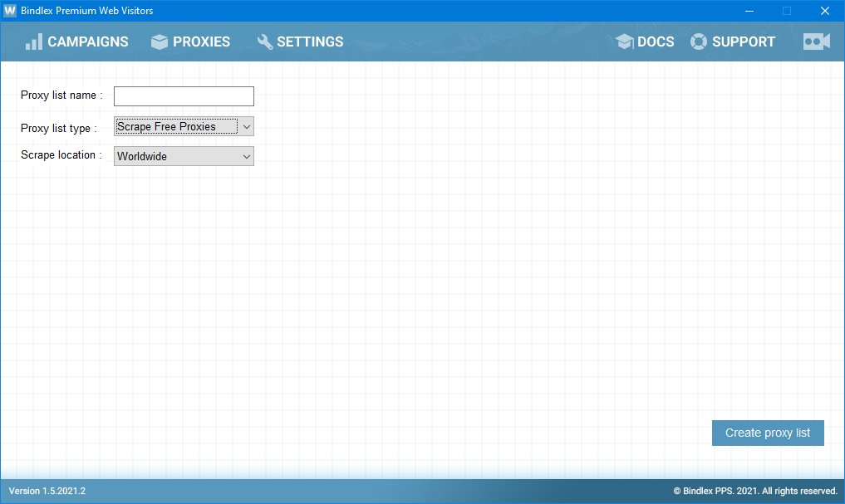Screen dimensions: 845x504
Task: Click the Docs graduation cap icon
Action: tap(625, 42)
